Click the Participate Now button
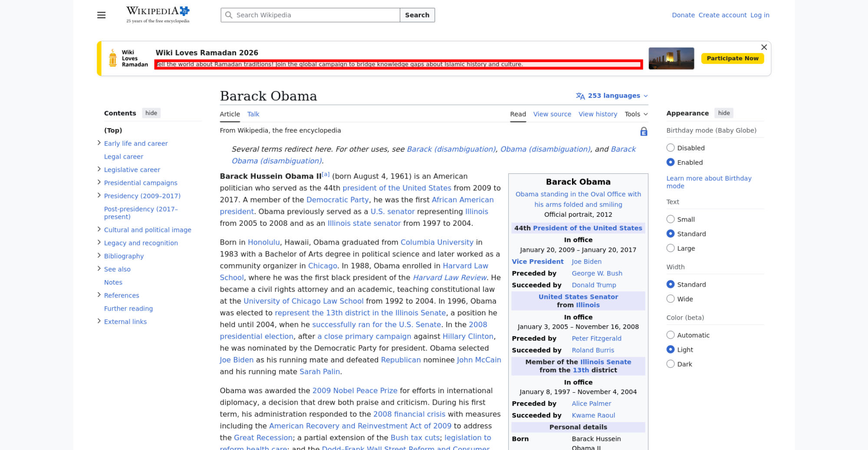 [732, 59]
